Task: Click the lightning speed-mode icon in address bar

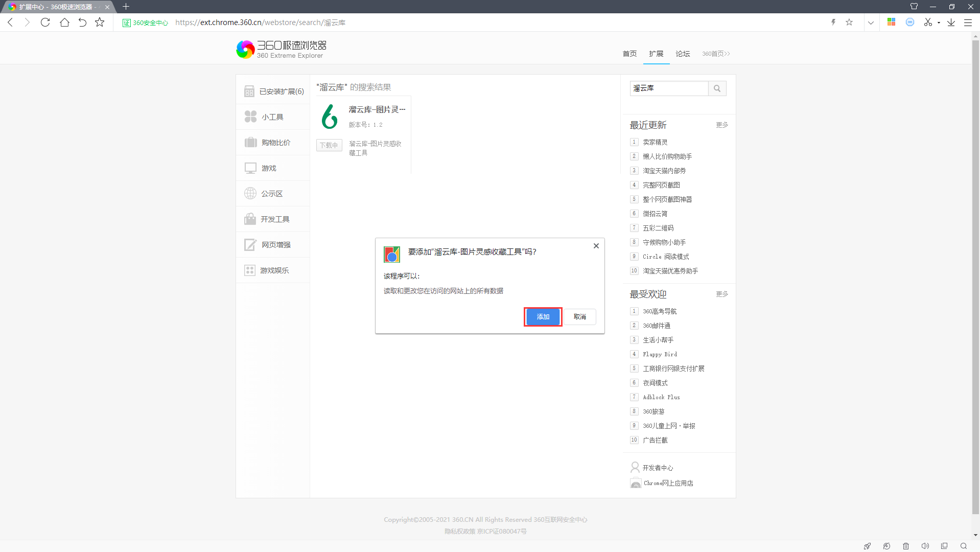Action: tap(833, 22)
